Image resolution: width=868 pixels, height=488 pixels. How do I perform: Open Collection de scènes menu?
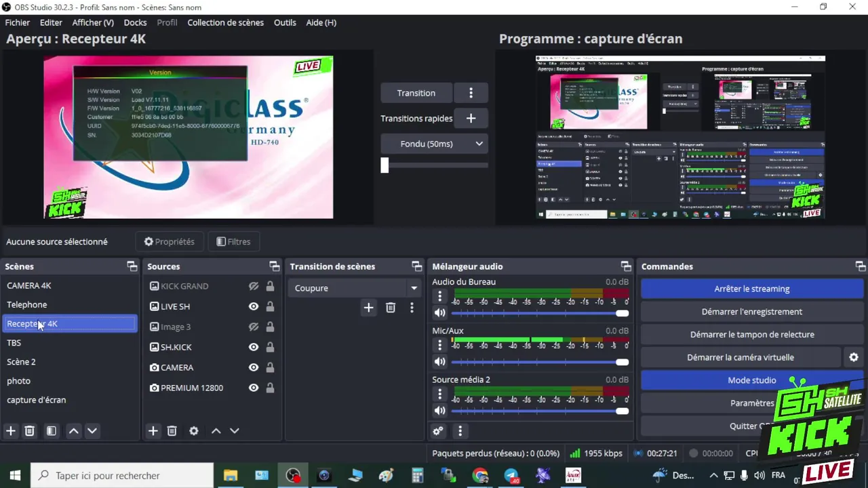tap(226, 22)
